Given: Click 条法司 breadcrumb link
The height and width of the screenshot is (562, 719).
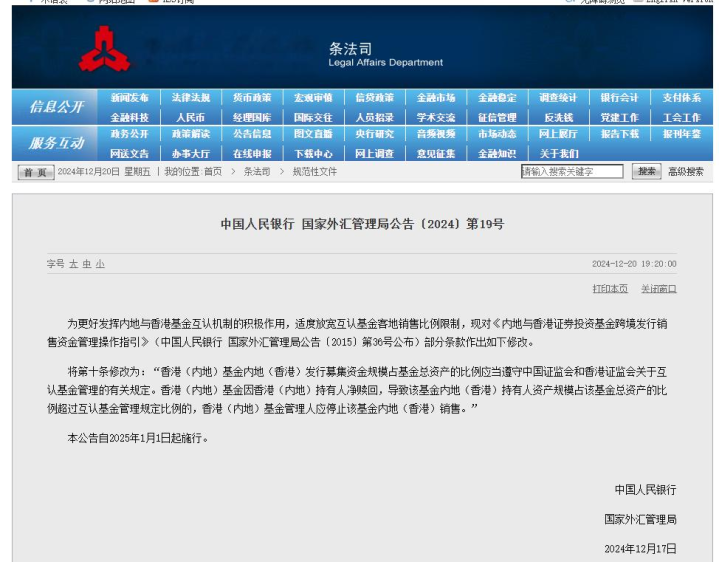Looking at the screenshot, I should 257,172.
